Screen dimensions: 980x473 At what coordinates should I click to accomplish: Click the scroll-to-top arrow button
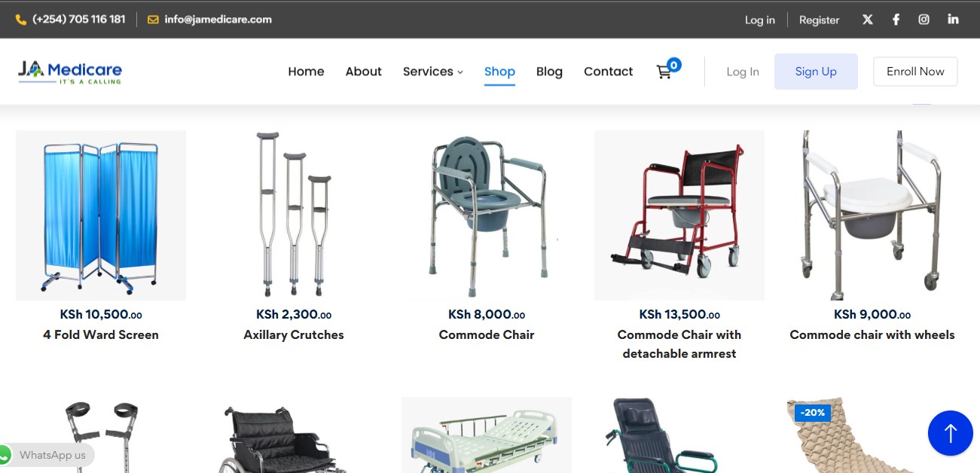pos(951,433)
